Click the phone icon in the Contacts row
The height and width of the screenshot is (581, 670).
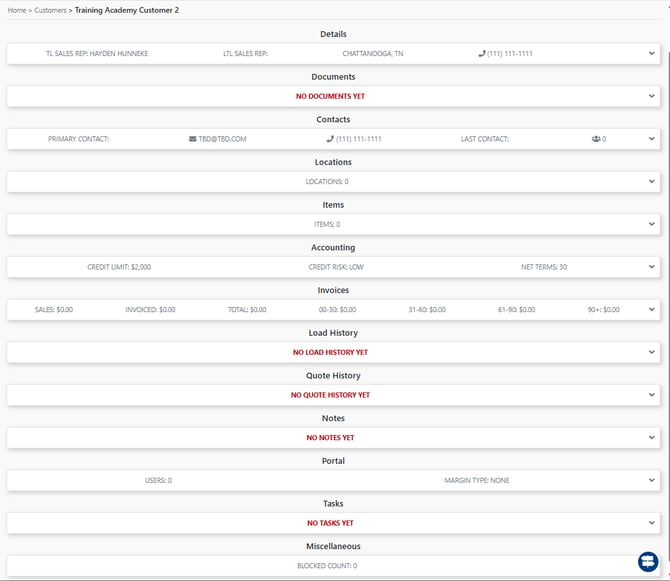click(330, 139)
